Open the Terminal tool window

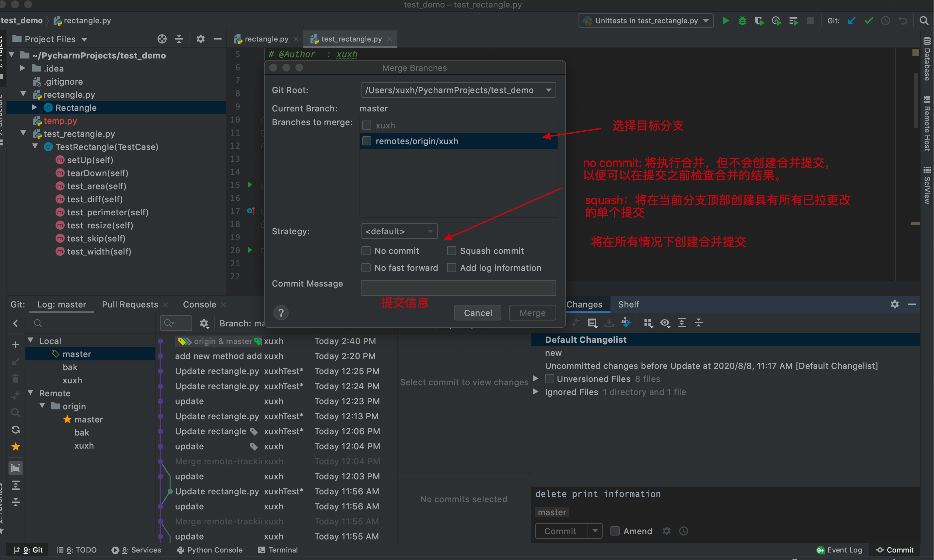(x=278, y=550)
